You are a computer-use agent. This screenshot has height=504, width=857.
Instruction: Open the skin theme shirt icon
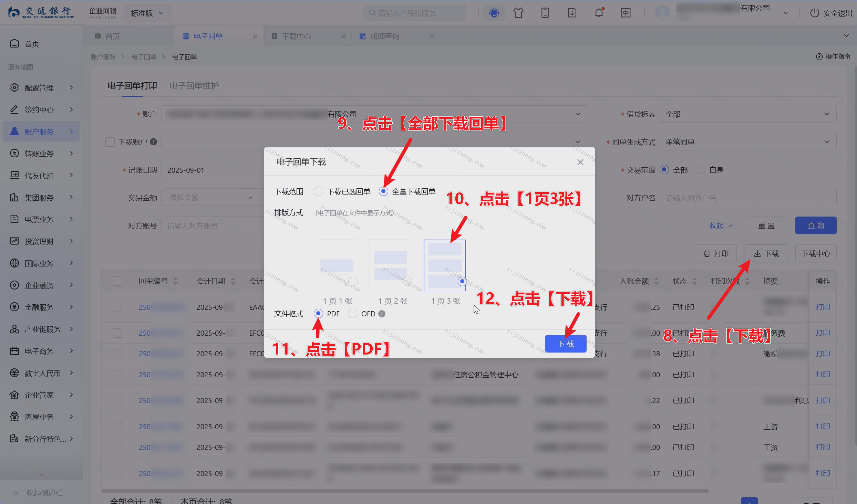tap(518, 13)
